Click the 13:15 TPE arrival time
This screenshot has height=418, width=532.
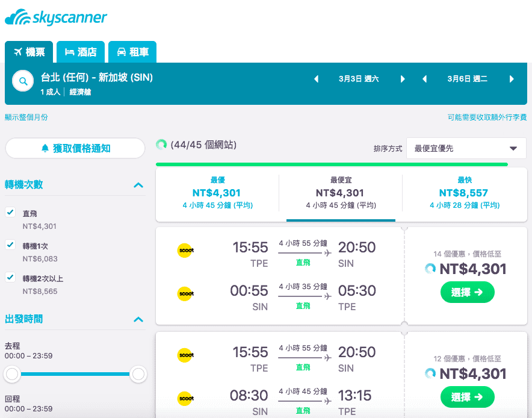(x=355, y=396)
